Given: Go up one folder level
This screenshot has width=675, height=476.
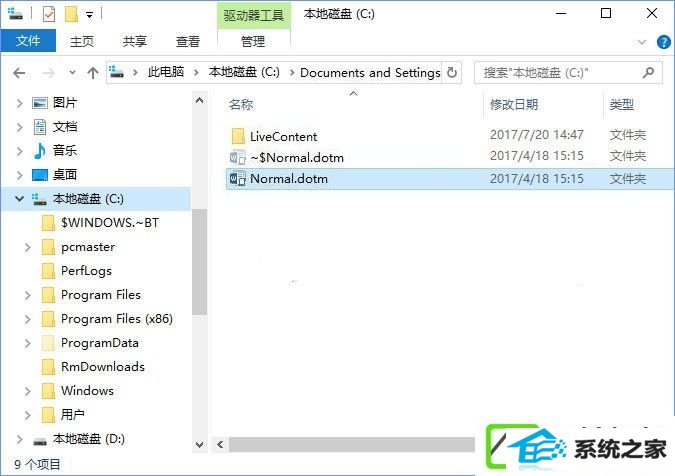Looking at the screenshot, I should point(93,73).
